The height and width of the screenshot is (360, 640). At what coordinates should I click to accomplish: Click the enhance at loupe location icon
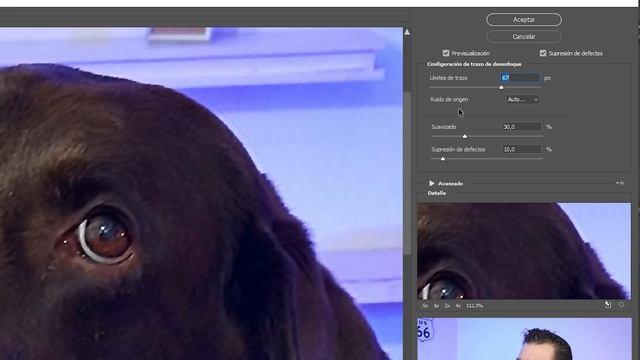pyautogui.click(x=622, y=304)
